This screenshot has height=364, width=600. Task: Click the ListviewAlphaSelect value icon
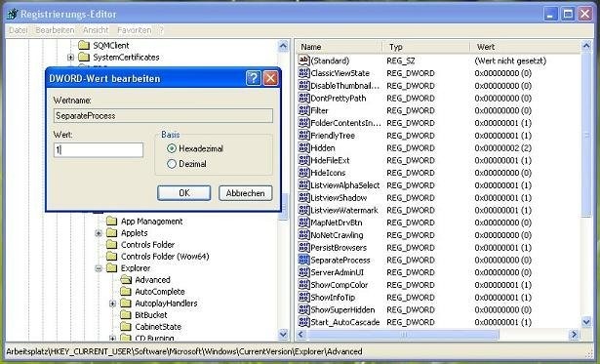point(303,184)
